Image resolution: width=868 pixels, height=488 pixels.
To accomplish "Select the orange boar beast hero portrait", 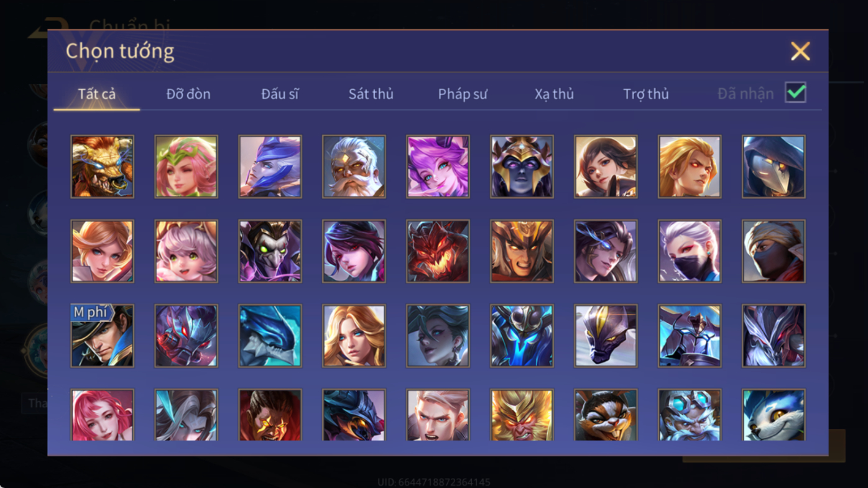I will coord(102,167).
